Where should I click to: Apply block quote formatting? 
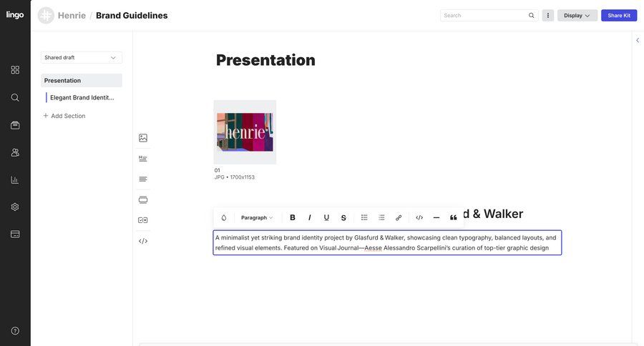pos(454,217)
